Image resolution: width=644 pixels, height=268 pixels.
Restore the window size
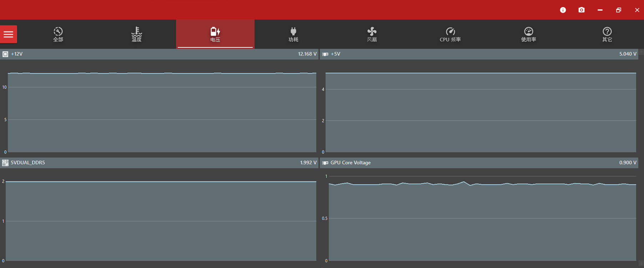point(619,10)
